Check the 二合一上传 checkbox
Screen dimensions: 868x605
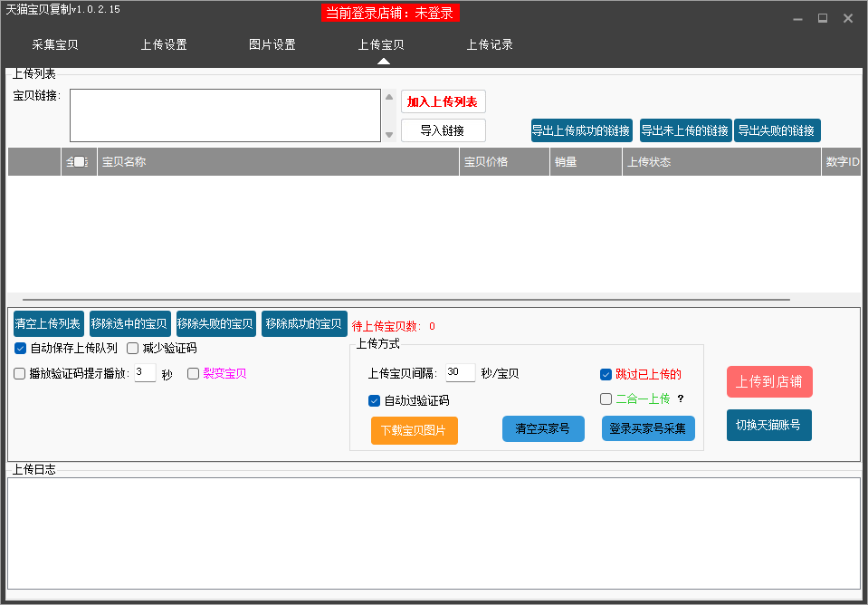(x=606, y=399)
